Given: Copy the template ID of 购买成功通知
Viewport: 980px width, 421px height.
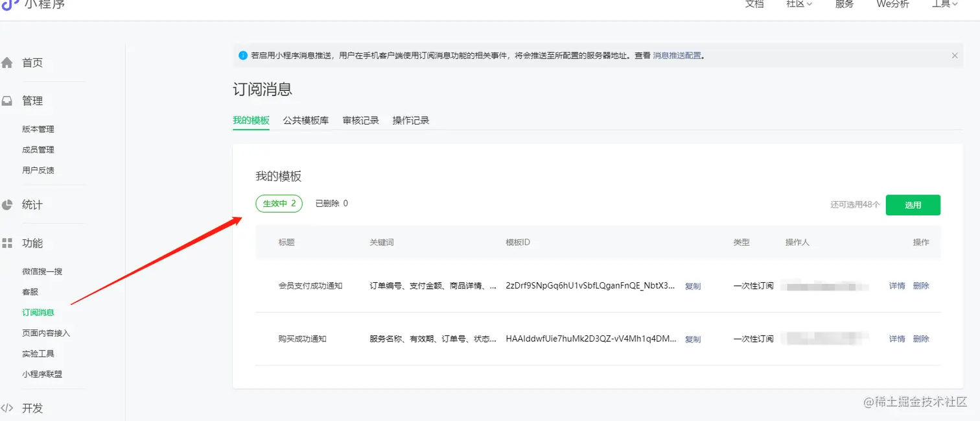Looking at the screenshot, I should 693,339.
